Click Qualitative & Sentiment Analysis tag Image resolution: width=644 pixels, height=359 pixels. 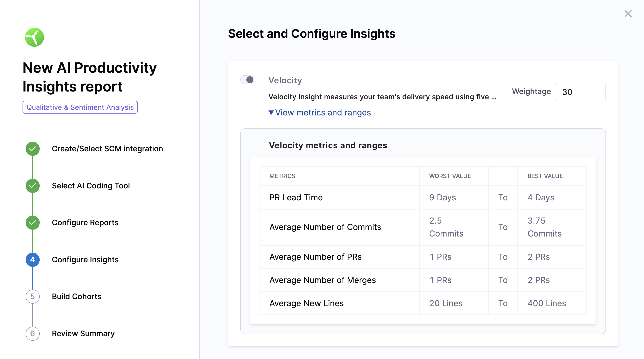pyautogui.click(x=80, y=107)
